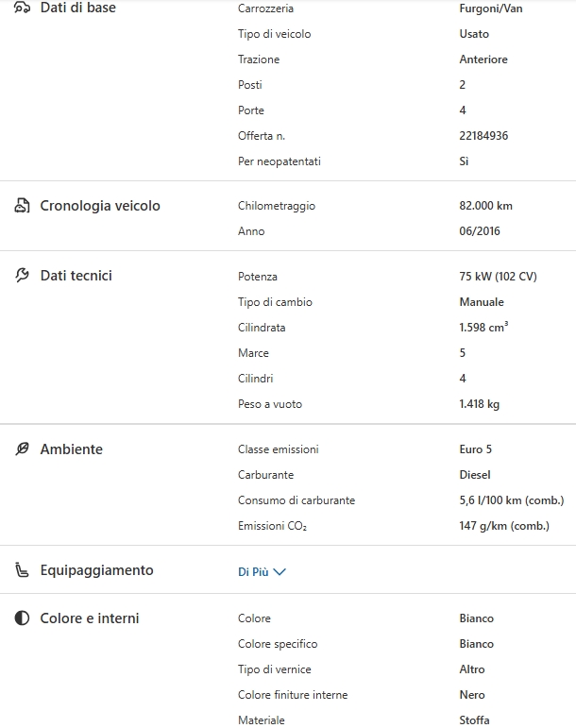576x728 pixels.
Task: Click the Equipaggiamento section heading
Action: pos(96,570)
